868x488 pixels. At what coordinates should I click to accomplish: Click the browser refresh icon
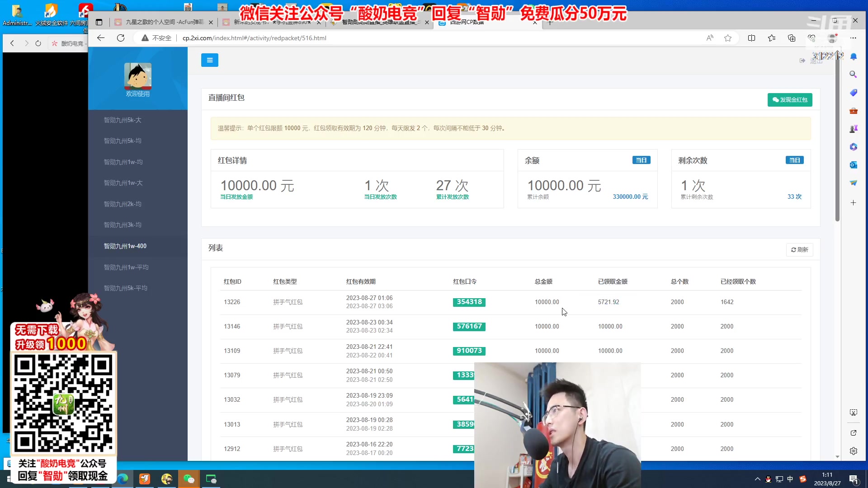[121, 38]
